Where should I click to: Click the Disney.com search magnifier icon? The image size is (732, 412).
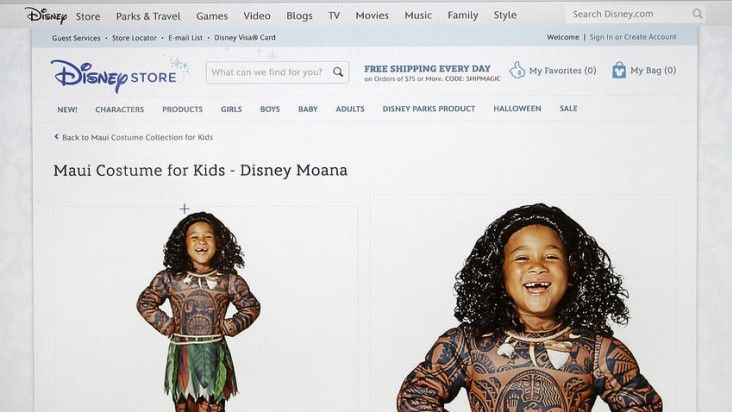tap(697, 14)
